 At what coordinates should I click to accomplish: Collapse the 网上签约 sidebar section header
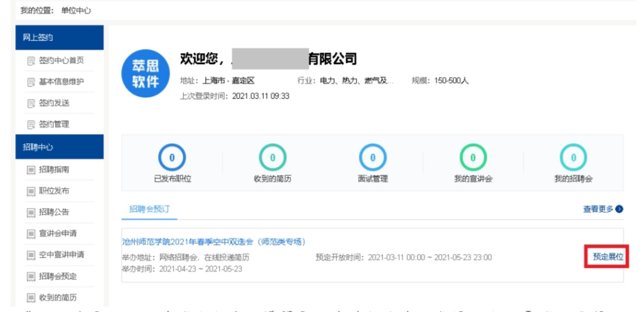59,37
